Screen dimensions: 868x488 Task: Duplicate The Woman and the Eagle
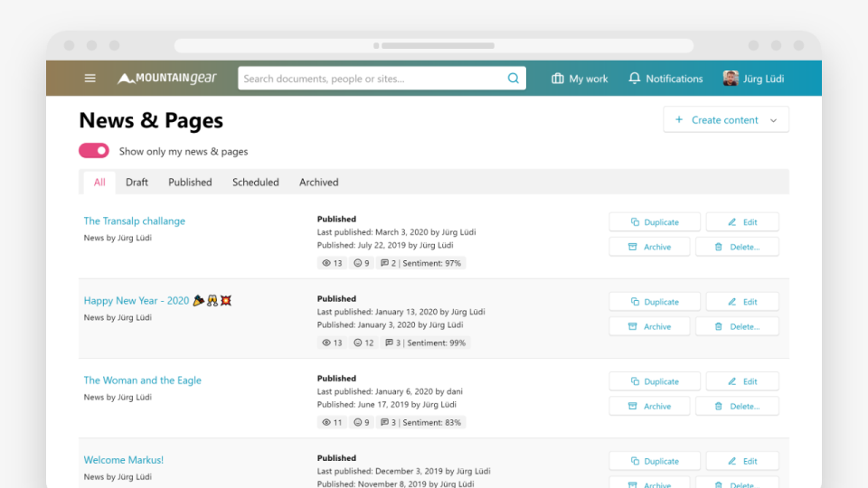(655, 381)
